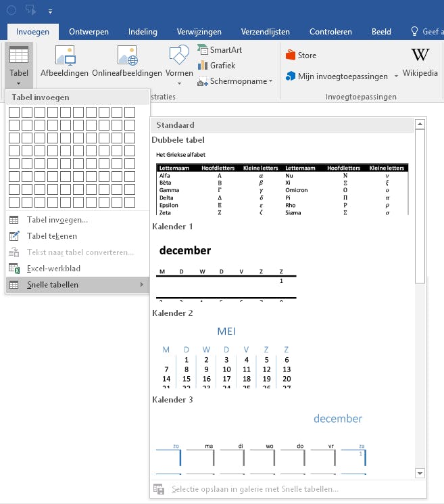Viewport: 444px width, 504px height.
Task: Click the Afbeeldingen picture icon
Action: (x=65, y=55)
